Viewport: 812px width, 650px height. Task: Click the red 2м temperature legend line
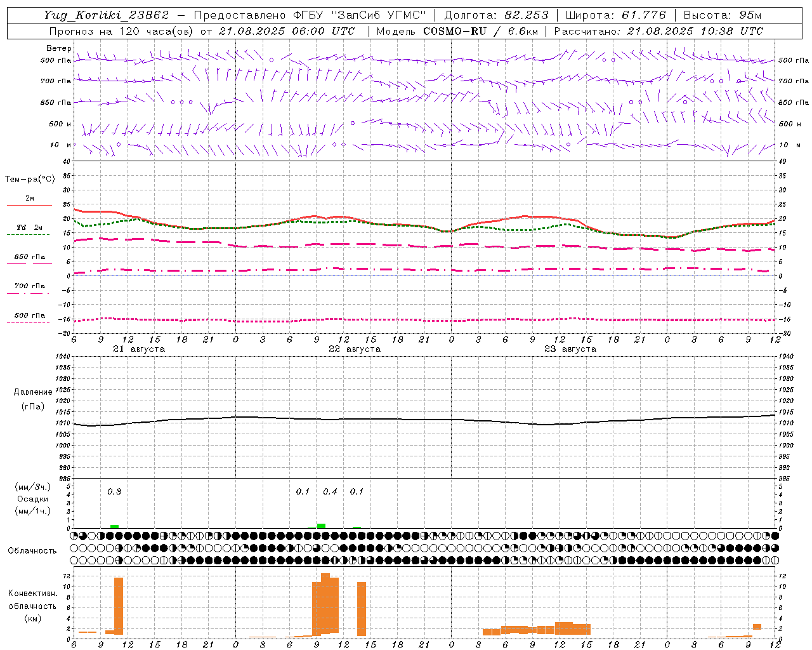29,205
